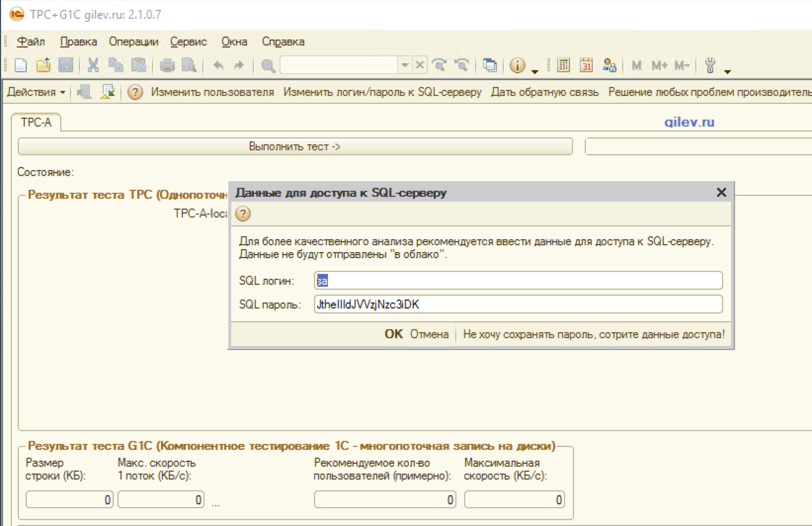Image resolution: width=812 pixels, height=526 pixels.
Task: Confirm dialog with OK button
Action: (394, 335)
